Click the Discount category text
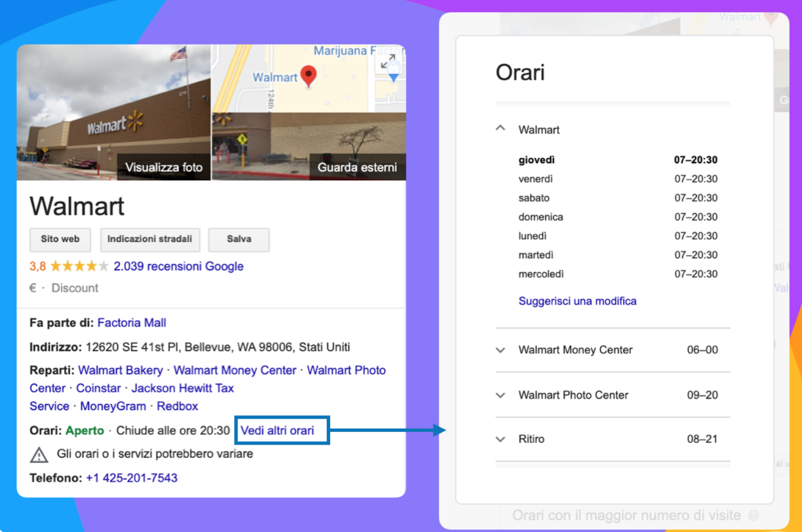This screenshot has height=532, width=802. point(75,288)
